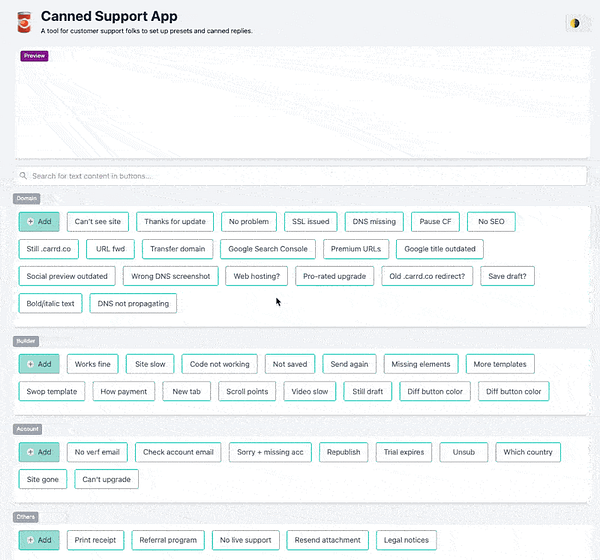The image size is (600, 560).
Task: Select the Google title outdated preset
Action: pos(440,249)
